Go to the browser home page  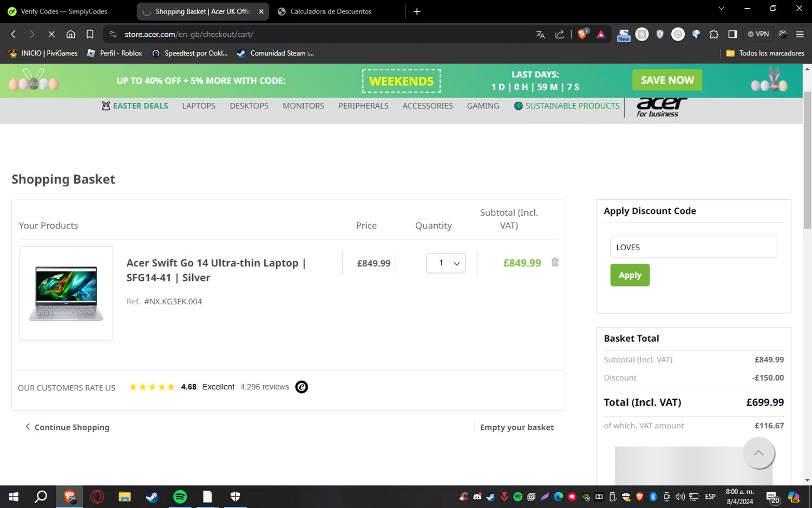pyautogui.click(x=70, y=34)
